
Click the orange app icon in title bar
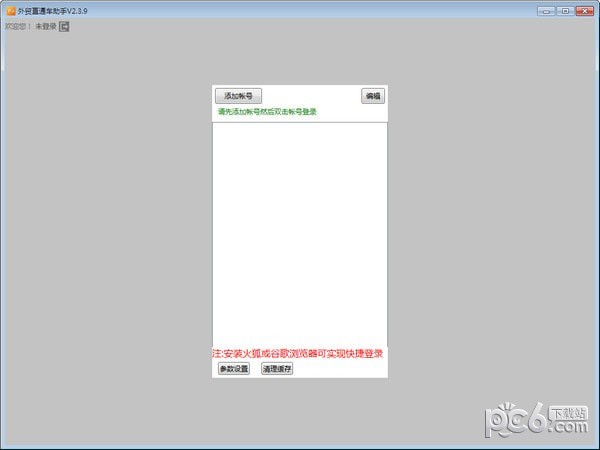pyautogui.click(x=9, y=10)
